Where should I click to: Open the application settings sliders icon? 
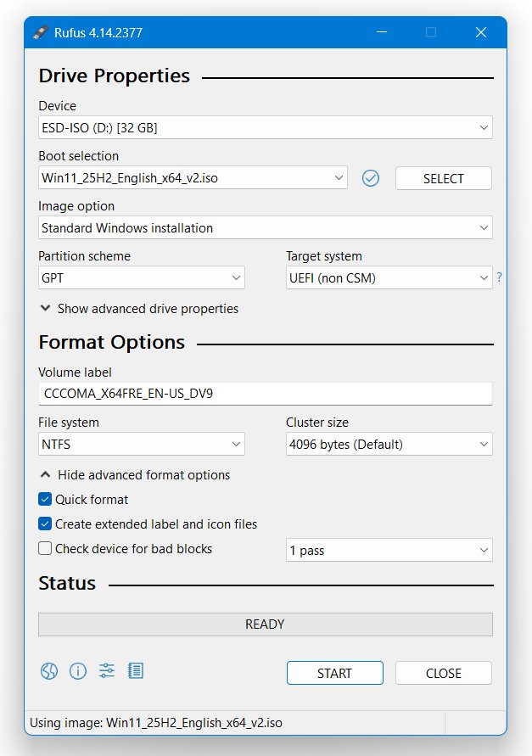107,670
